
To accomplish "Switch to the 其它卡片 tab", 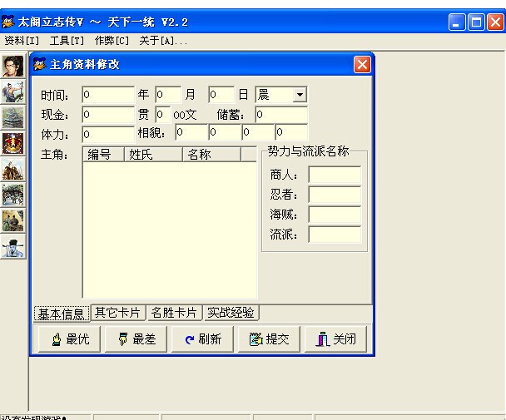I will click(118, 313).
